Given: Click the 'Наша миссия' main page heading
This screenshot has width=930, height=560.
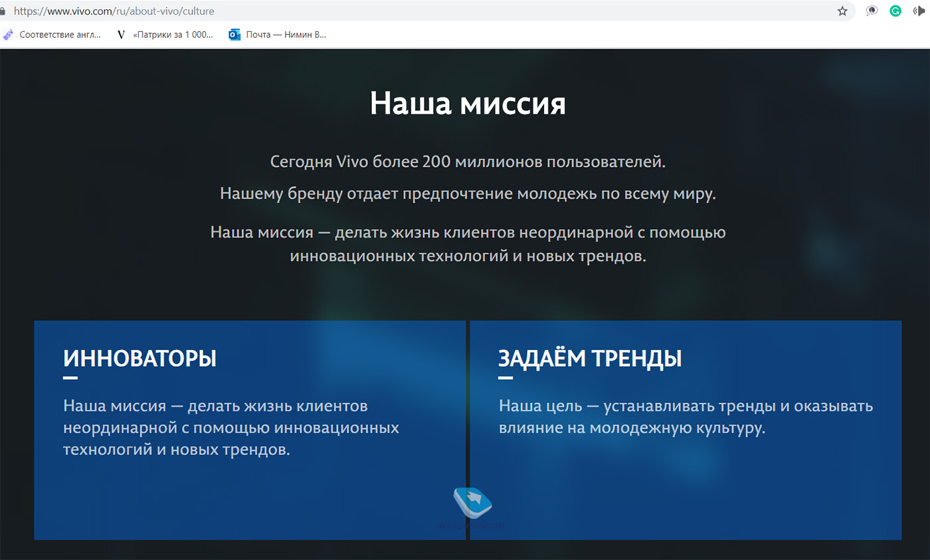Looking at the screenshot, I should 468,104.
